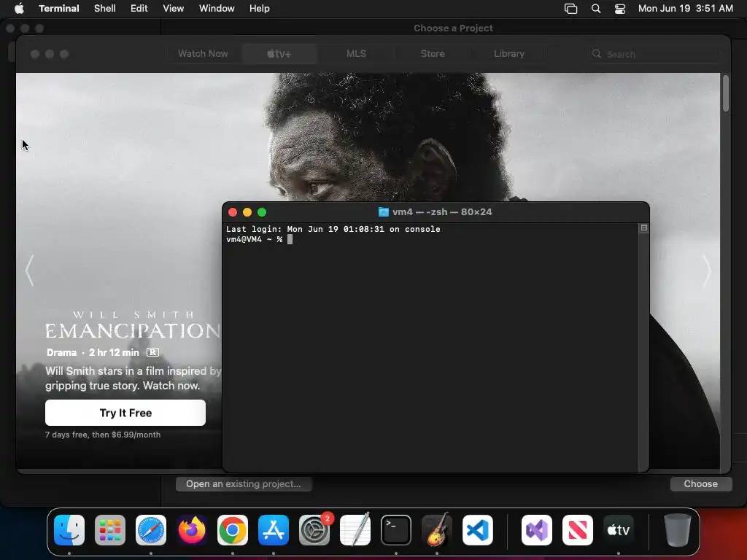Click the R rating badge
Image resolution: width=747 pixels, height=560 pixels.
pos(152,352)
